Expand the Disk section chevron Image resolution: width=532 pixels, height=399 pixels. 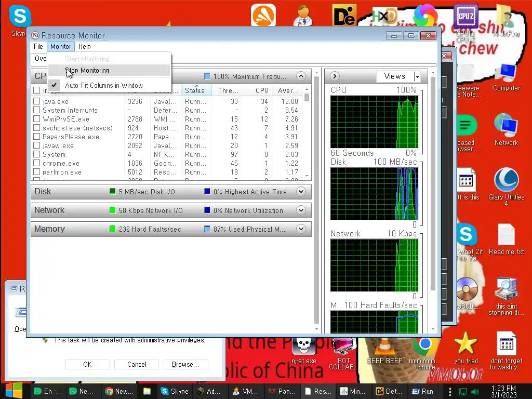tap(301, 191)
